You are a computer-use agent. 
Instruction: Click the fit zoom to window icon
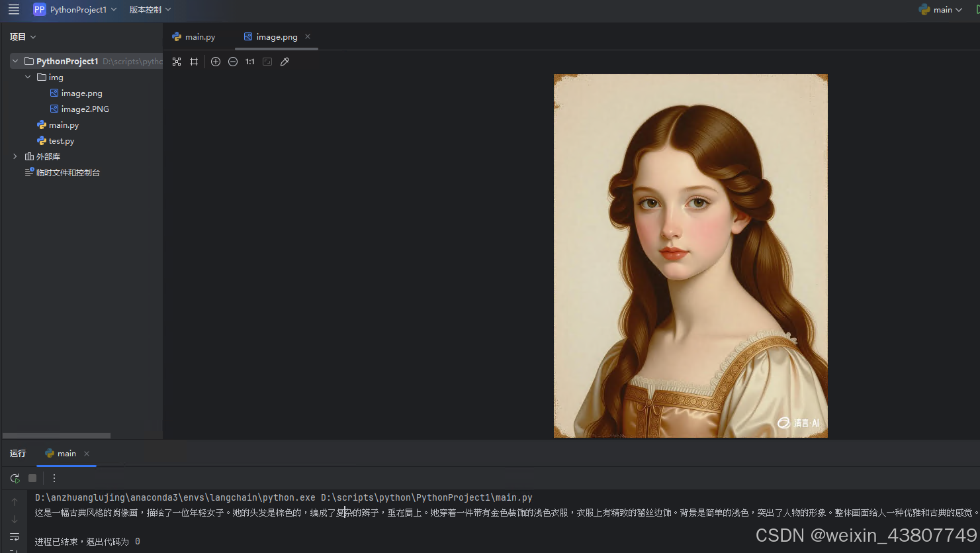(x=267, y=62)
